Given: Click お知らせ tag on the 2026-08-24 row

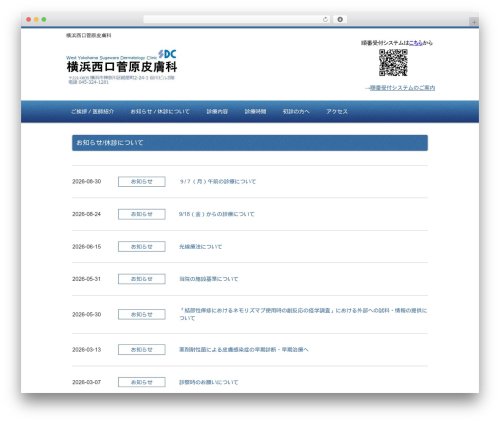Looking at the screenshot, I should 142,214.
